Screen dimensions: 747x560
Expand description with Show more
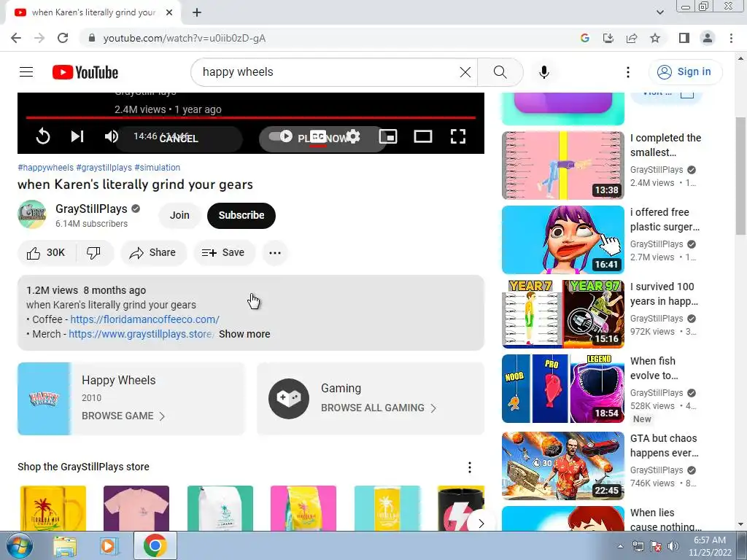(x=244, y=334)
